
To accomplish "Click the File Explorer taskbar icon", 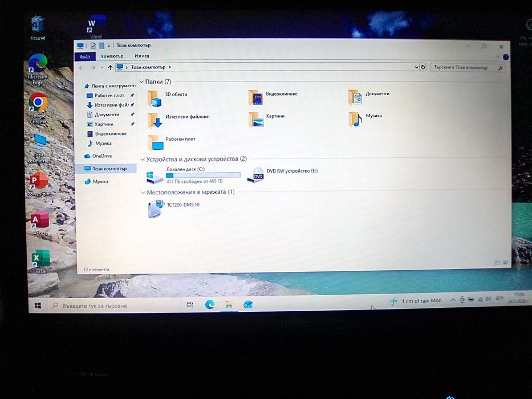I will tap(229, 305).
